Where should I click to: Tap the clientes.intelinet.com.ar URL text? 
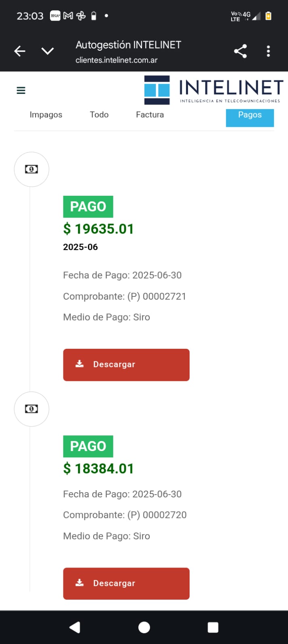117,60
